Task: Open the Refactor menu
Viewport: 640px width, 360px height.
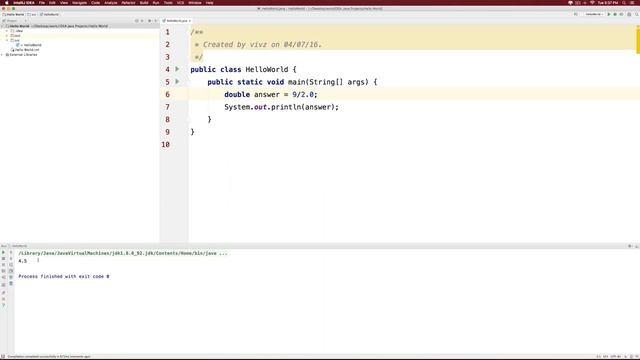Action: click(128, 2)
